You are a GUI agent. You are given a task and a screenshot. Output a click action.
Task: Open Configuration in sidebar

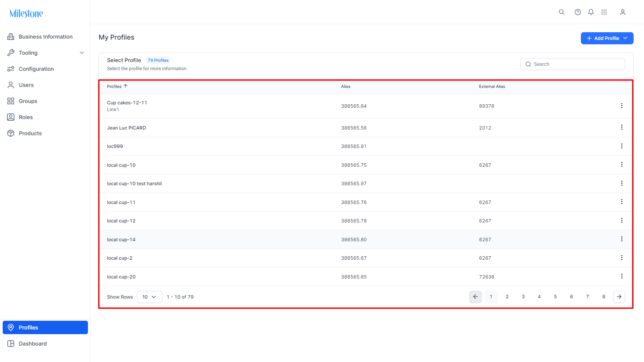click(45, 69)
